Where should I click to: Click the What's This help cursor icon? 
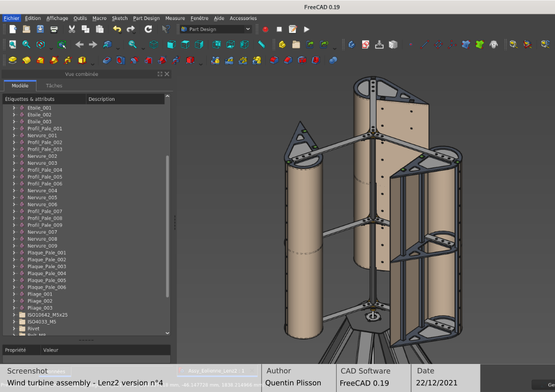pos(166,29)
